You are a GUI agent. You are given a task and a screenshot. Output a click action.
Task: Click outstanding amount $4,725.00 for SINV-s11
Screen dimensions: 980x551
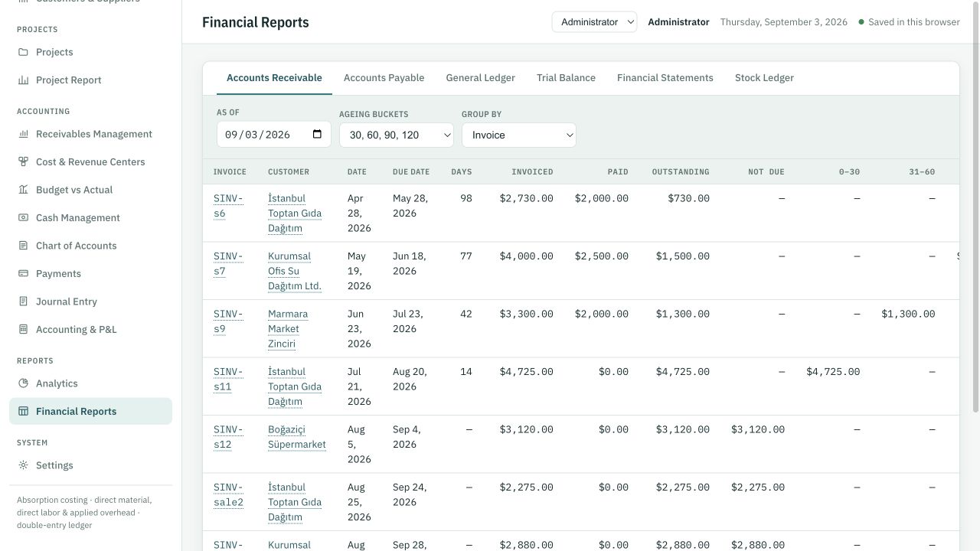click(682, 372)
